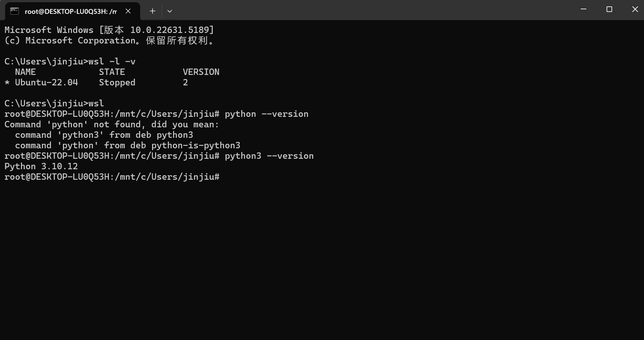Viewport: 644px width, 340px height.
Task: Maximize the terminal window
Action: (609, 9)
